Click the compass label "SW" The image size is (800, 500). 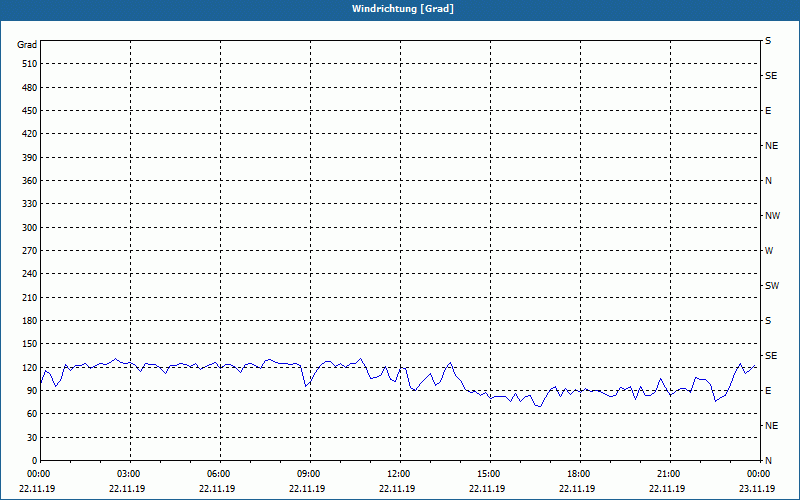click(772, 286)
